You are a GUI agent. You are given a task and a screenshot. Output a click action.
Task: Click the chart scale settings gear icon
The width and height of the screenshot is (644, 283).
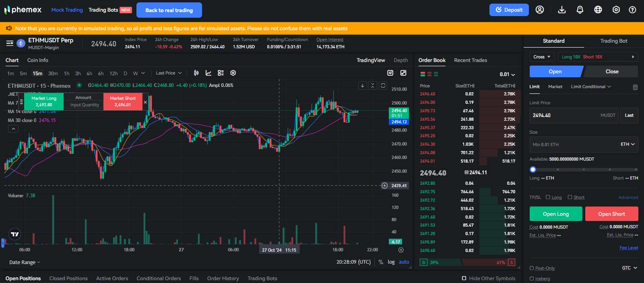[401, 250]
